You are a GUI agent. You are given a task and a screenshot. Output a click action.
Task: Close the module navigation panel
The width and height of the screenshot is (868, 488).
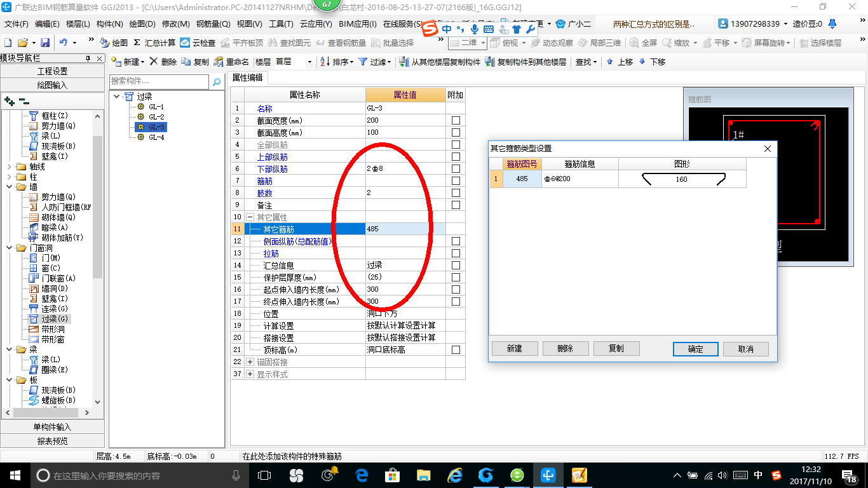[x=98, y=58]
